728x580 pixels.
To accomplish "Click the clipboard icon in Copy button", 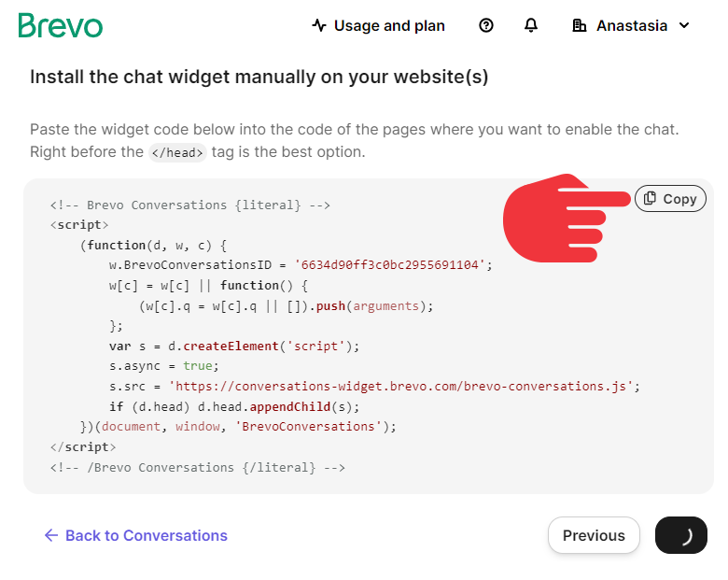I will click(650, 198).
